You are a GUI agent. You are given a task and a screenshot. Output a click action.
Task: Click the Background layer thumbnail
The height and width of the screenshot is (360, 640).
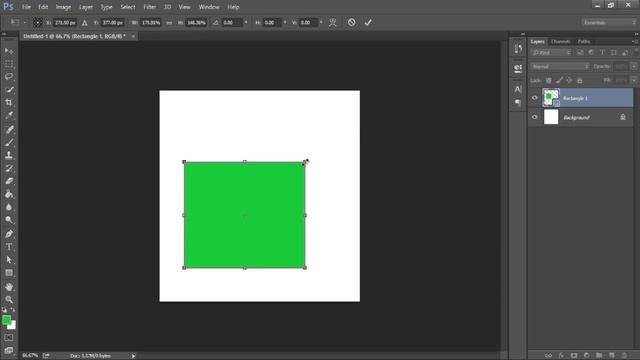[551, 117]
